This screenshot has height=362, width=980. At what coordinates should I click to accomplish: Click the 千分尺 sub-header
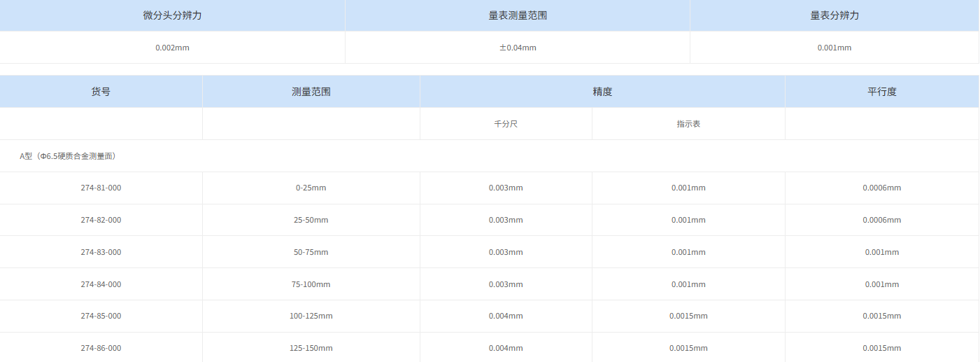click(x=506, y=124)
